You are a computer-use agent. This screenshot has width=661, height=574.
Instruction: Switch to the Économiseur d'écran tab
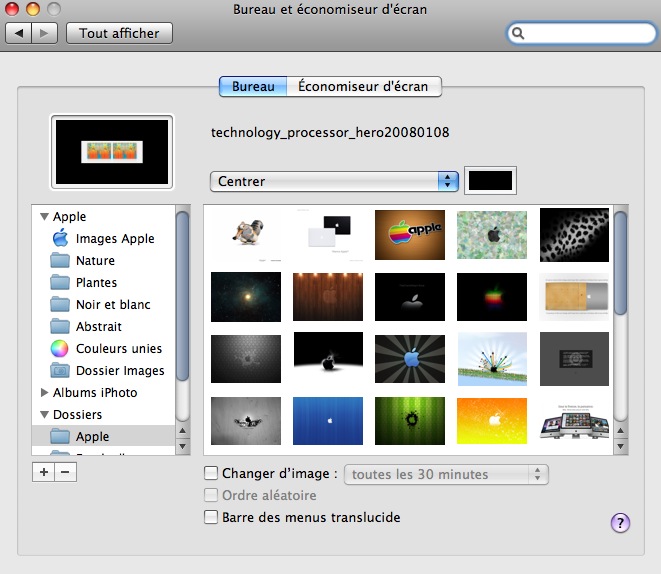[x=363, y=86]
